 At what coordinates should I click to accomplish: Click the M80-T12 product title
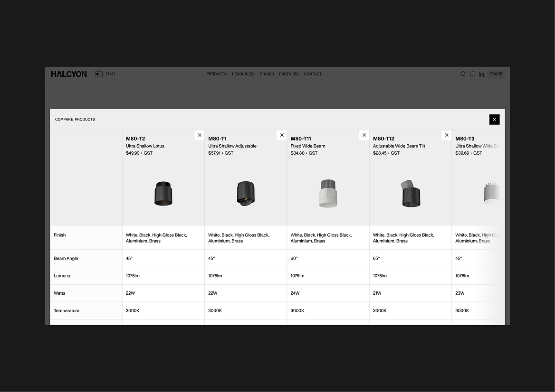pyautogui.click(x=383, y=139)
